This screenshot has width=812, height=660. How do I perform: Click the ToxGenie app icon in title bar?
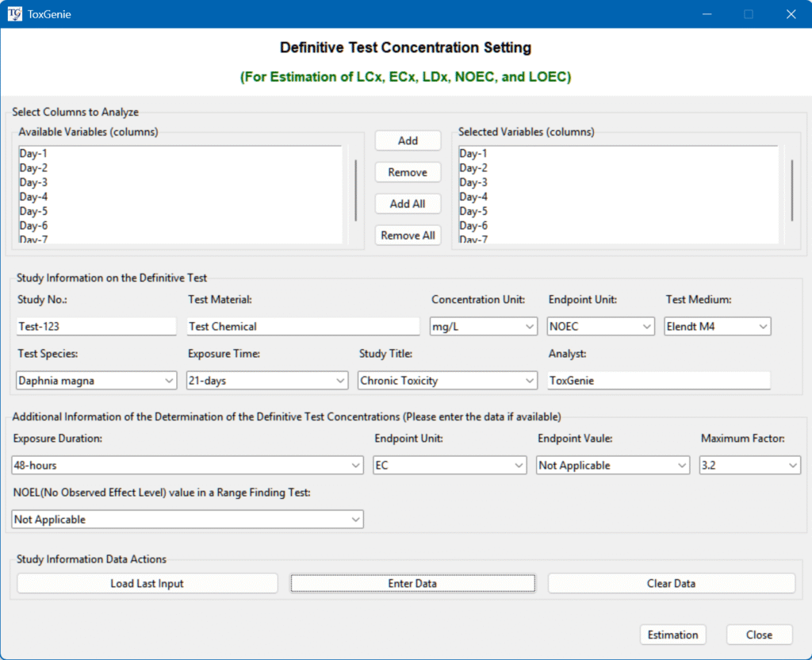[x=15, y=14]
